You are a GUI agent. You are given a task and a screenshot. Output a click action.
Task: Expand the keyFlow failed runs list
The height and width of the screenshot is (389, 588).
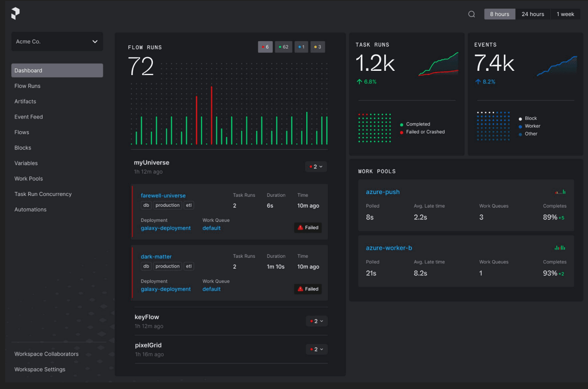(x=316, y=321)
